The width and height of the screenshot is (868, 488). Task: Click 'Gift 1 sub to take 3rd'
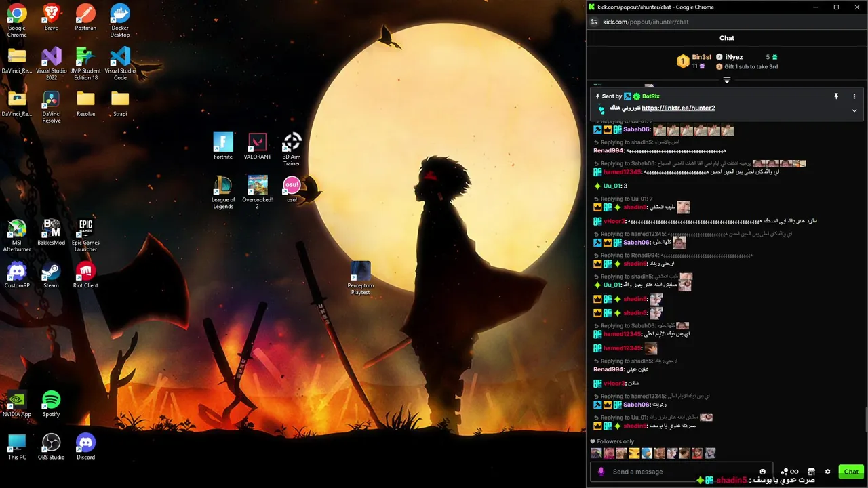(x=751, y=67)
